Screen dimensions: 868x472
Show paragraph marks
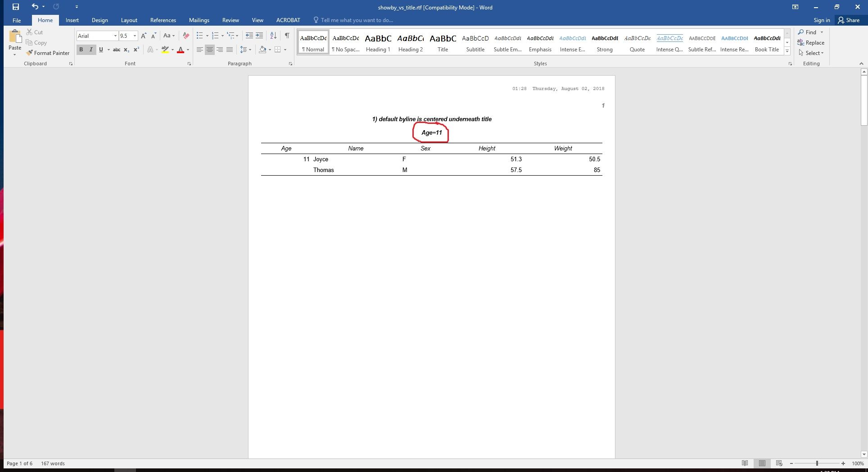click(287, 35)
